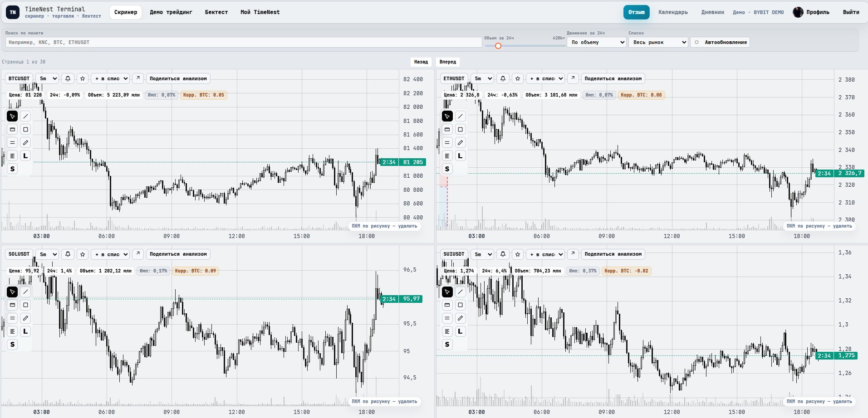Open Демо трейдинг tab

click(x=171, y=12)
